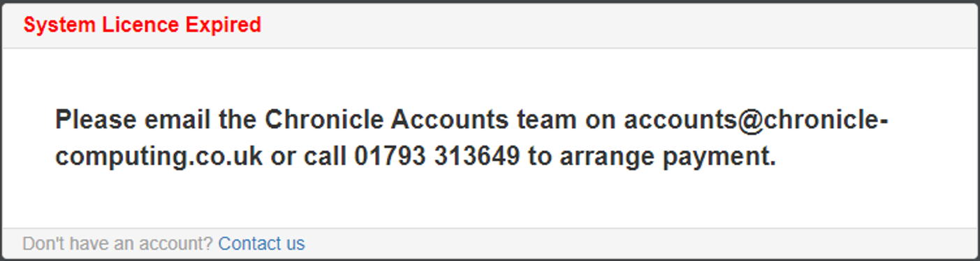980x261 pixels.
Task: Click the System Licence Expired heading
Action: (x=142, y=25)
